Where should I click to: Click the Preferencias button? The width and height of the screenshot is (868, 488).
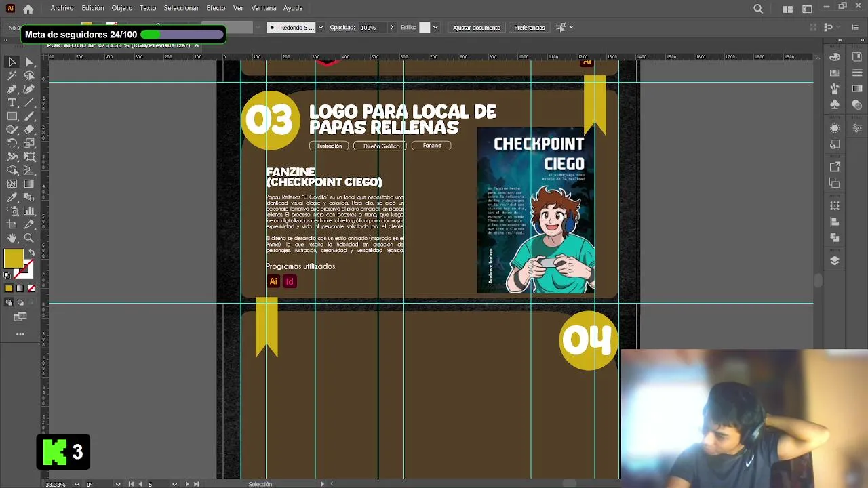[529, 28]
